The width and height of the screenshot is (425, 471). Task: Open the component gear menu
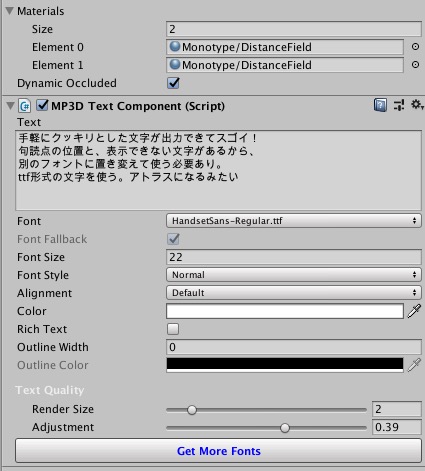pyautogui.click(x=417, y=105)
